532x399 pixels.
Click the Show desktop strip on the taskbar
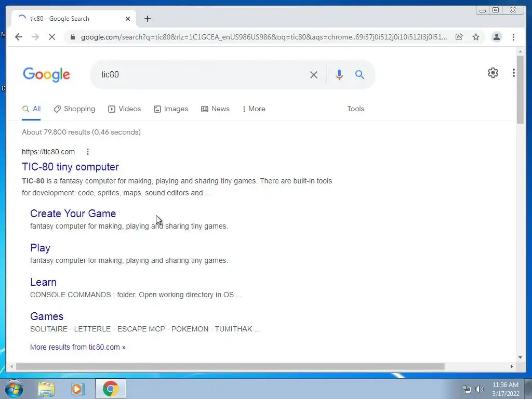pyautogui.click(x=528, y=389)
